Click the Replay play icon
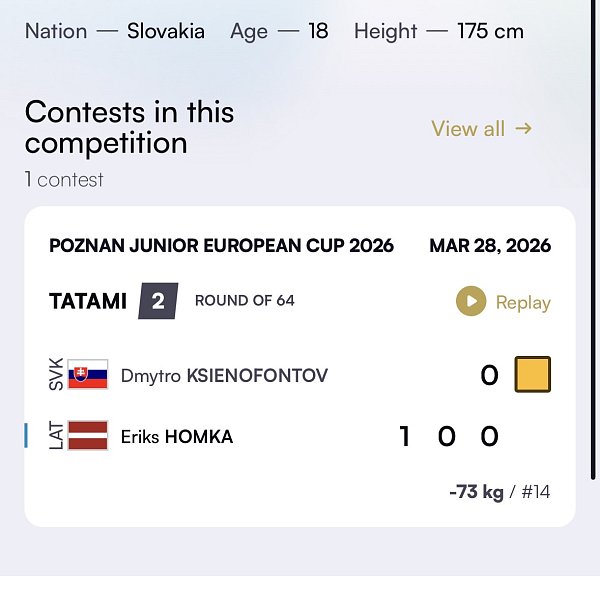The width and height of the screenshot is (600, 604). coord(471,302)
